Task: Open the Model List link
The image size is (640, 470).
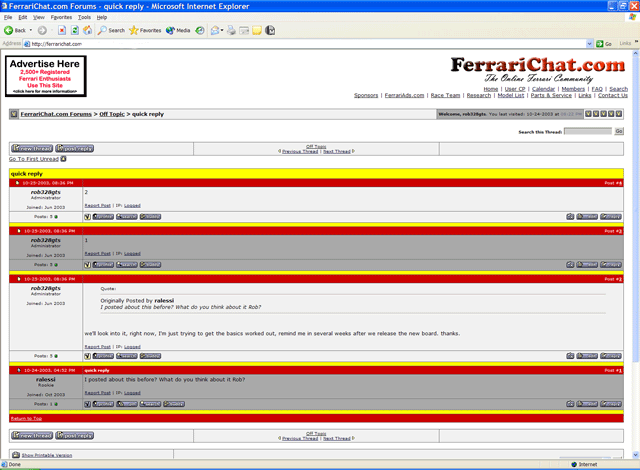Action: pos(511,95)
